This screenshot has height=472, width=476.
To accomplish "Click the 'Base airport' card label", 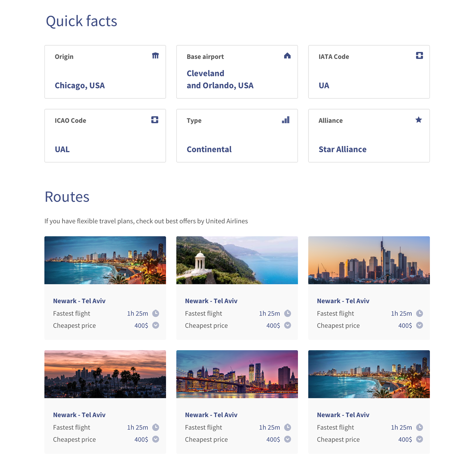I will tap(205, 57).
